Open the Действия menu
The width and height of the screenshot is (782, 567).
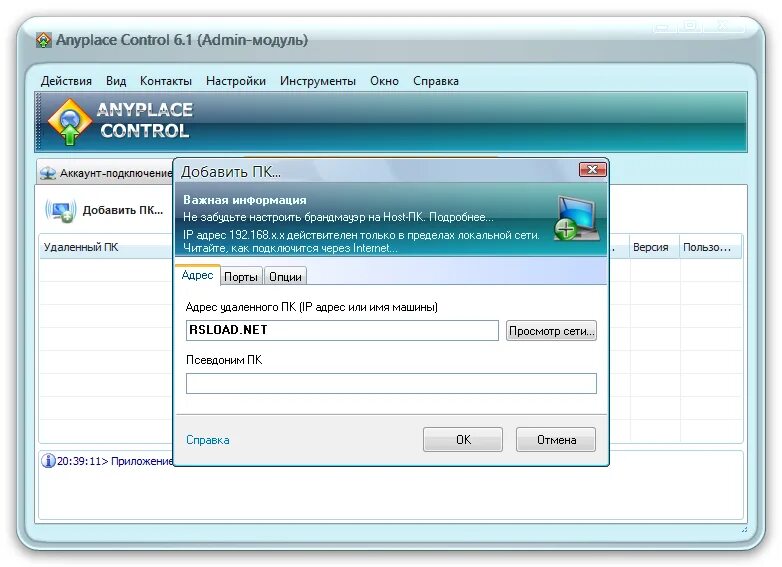point(66,81)
